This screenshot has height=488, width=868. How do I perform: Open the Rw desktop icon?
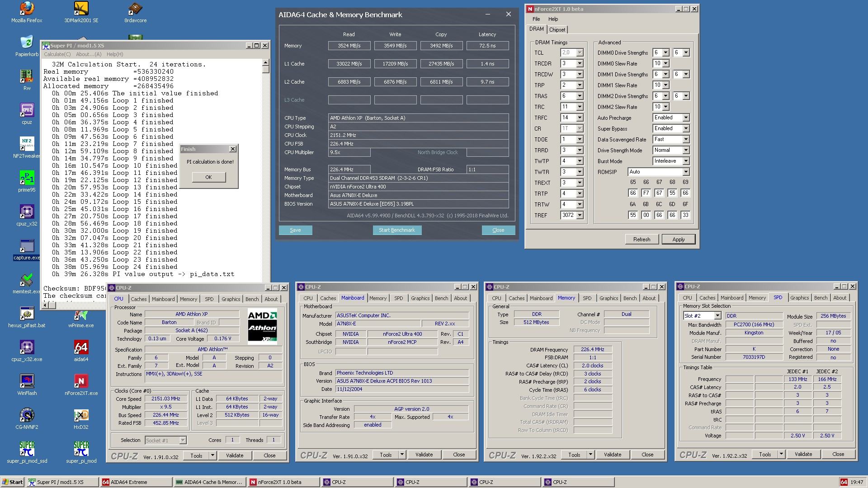(x=27, y=80)
